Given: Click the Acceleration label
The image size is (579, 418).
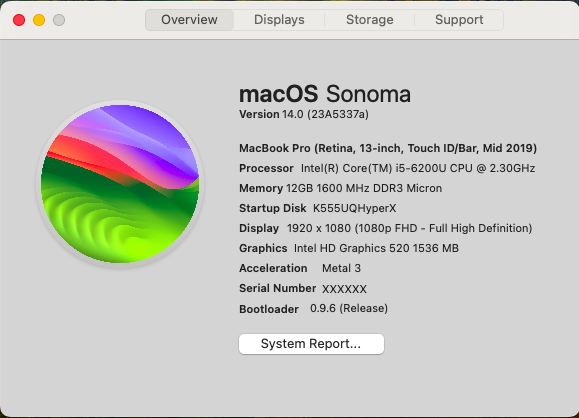Looking at the screenshot, I should click(273, 268).
